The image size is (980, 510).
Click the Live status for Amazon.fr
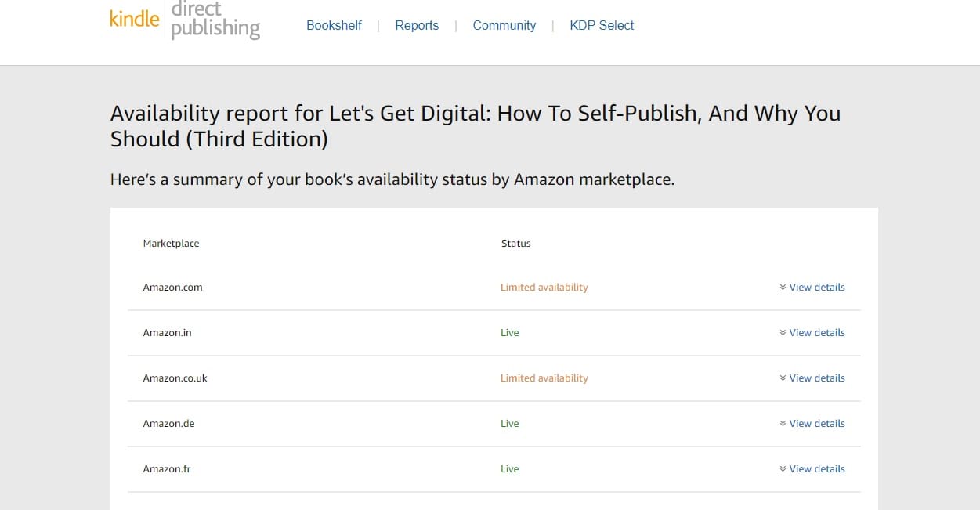(510, 469)
